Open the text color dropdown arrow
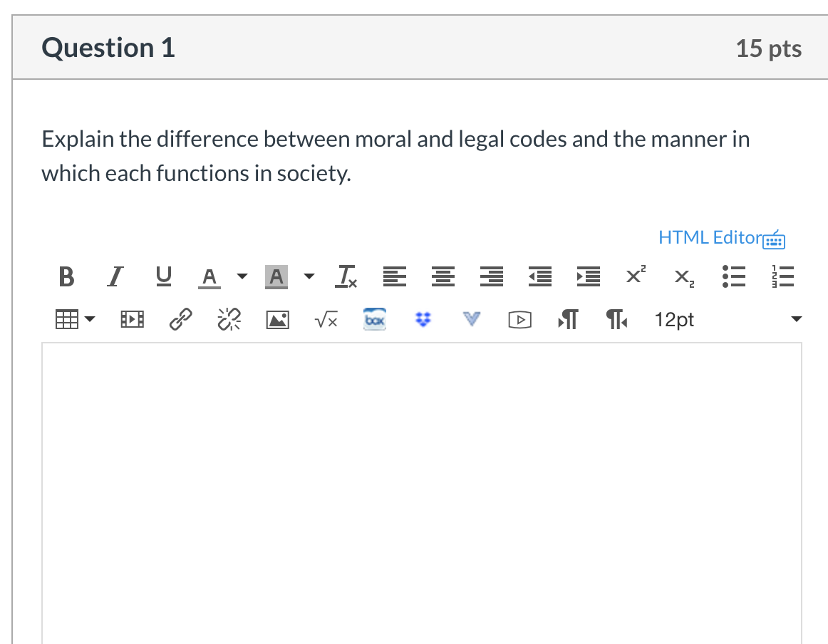The height and width of the screenshot is (644, 828). click(x=242, y=277)
